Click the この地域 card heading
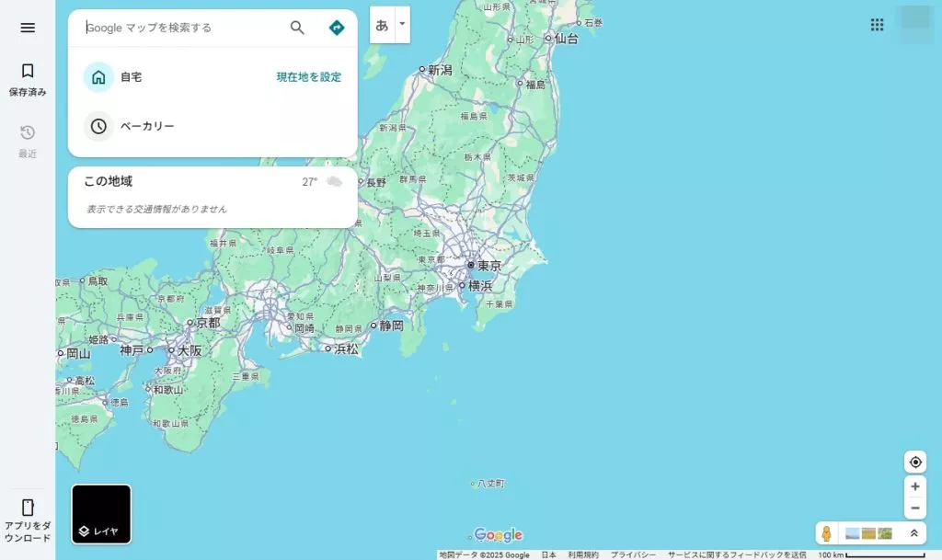This screenshot has width=942, height=560. pos(109,181)
